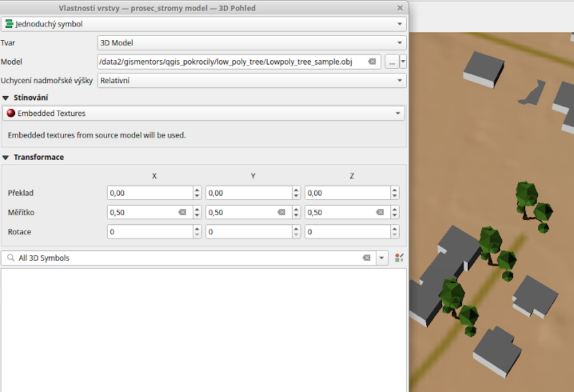Open the symbol filter dropdown arrow
The image size is (574, 392).
pos(382,258)
